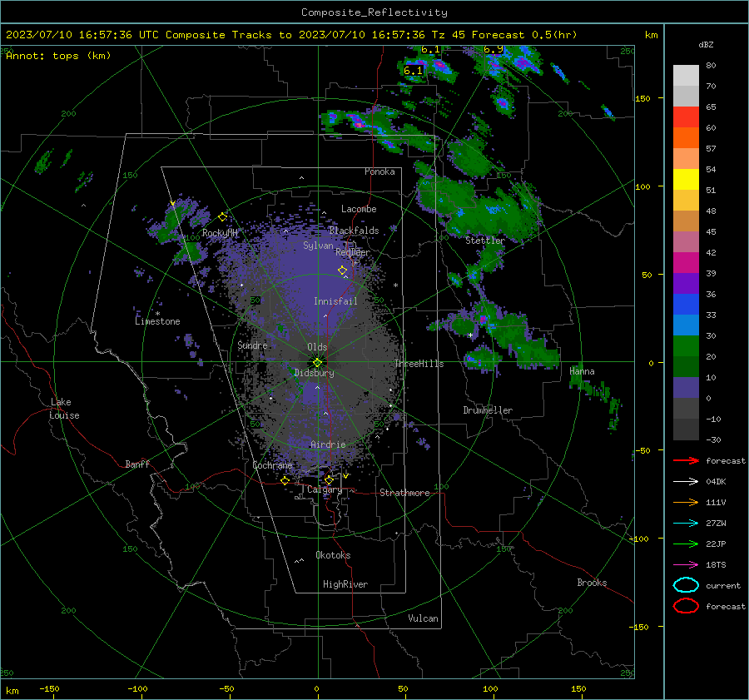Click the Lake Louise label

[x=64, y=409]
